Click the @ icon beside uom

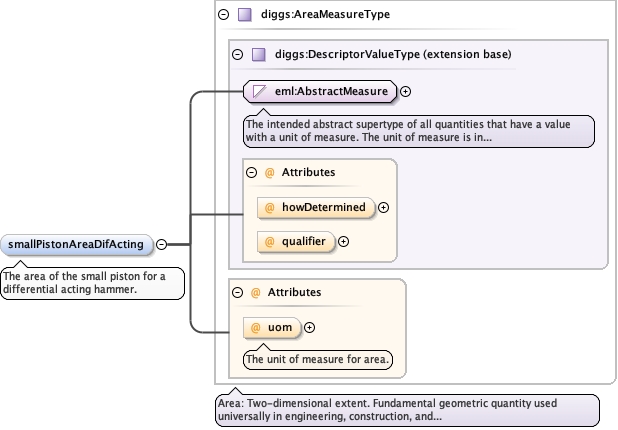[256, 327]
